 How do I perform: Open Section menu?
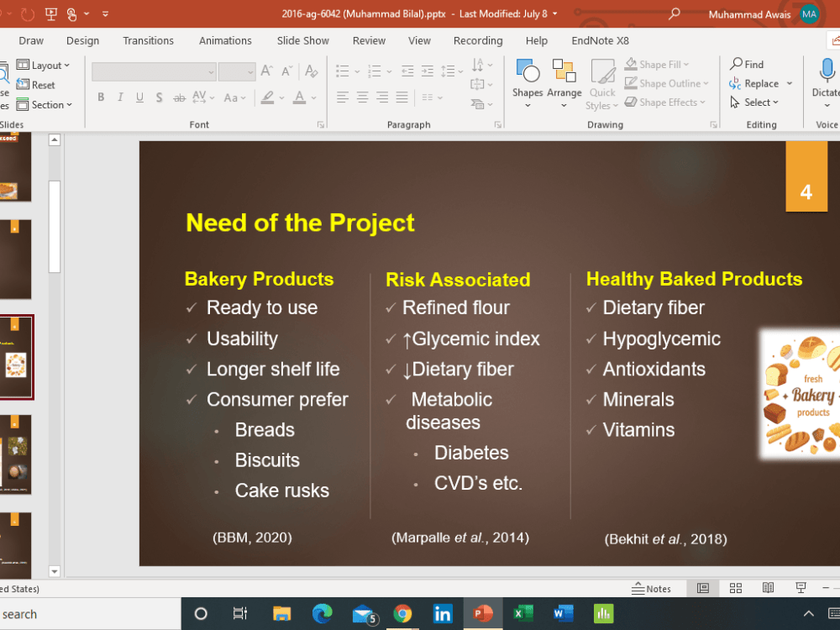[x=44, y=104]
